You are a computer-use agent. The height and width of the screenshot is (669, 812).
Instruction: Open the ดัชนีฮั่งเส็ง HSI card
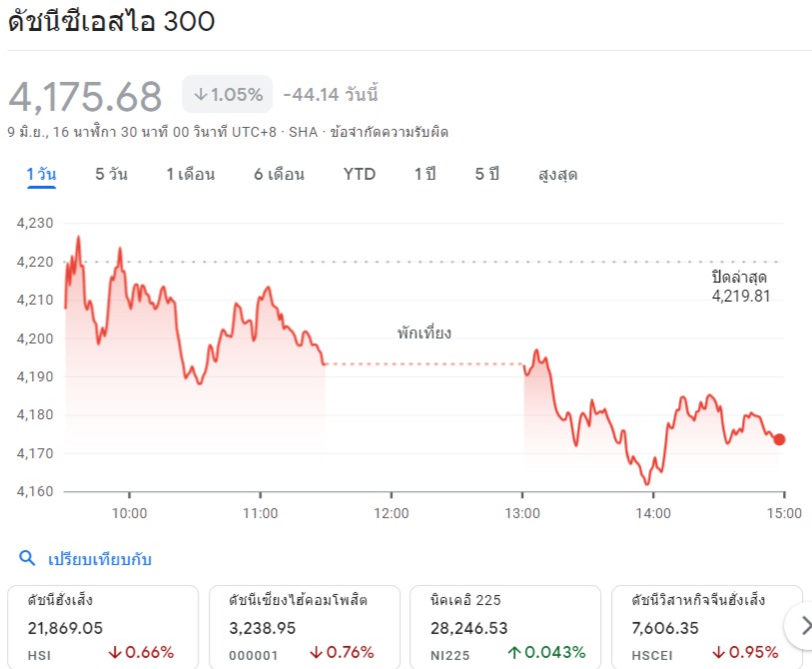(x=104, y=626)
